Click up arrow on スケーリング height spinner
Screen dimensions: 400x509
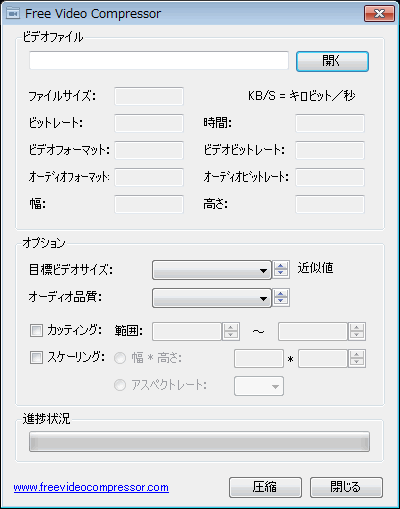pos(357,355)
